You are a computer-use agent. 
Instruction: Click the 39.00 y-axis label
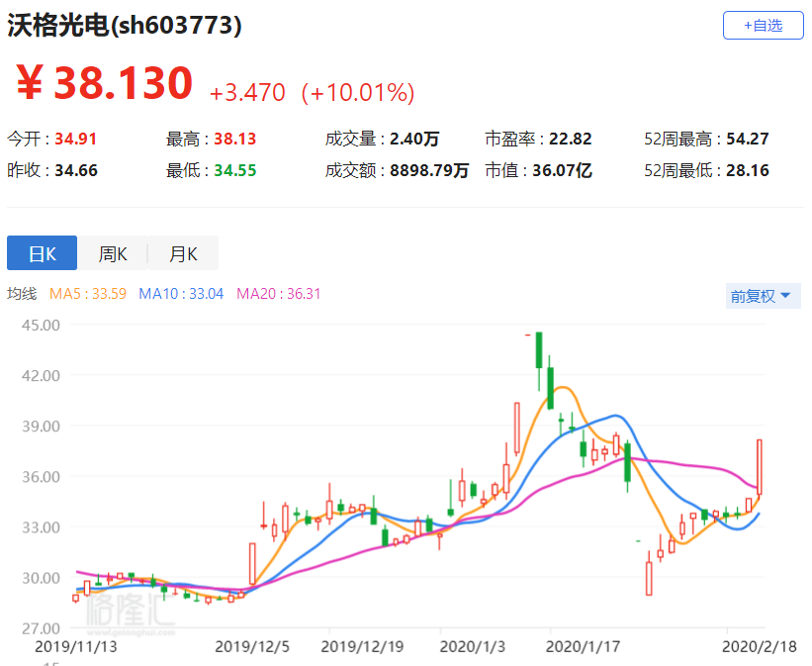41,427
